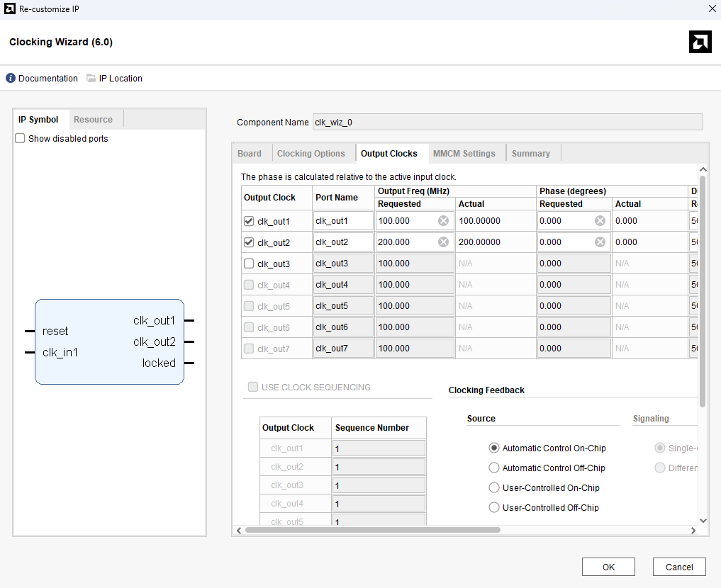Clear the clk_out2 requested phase value
721x588 pixels.
tap(600, 242)
